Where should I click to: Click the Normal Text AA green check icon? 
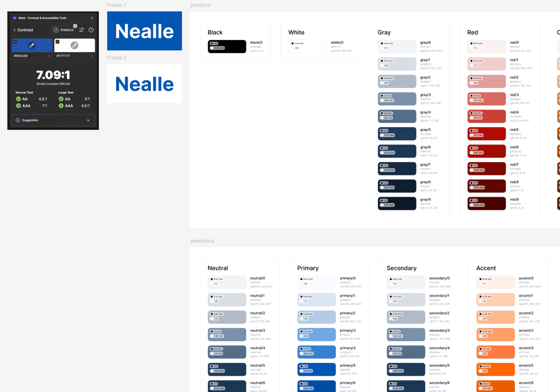(x=18, y=99)
